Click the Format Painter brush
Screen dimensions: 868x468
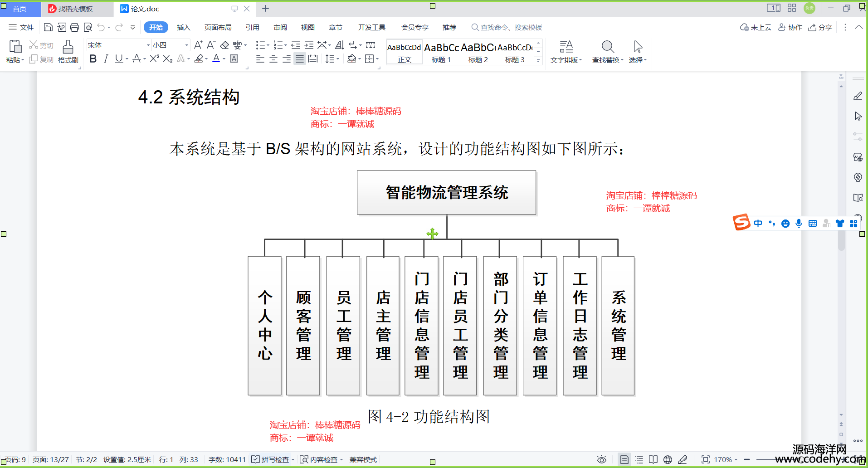[68, 51]
